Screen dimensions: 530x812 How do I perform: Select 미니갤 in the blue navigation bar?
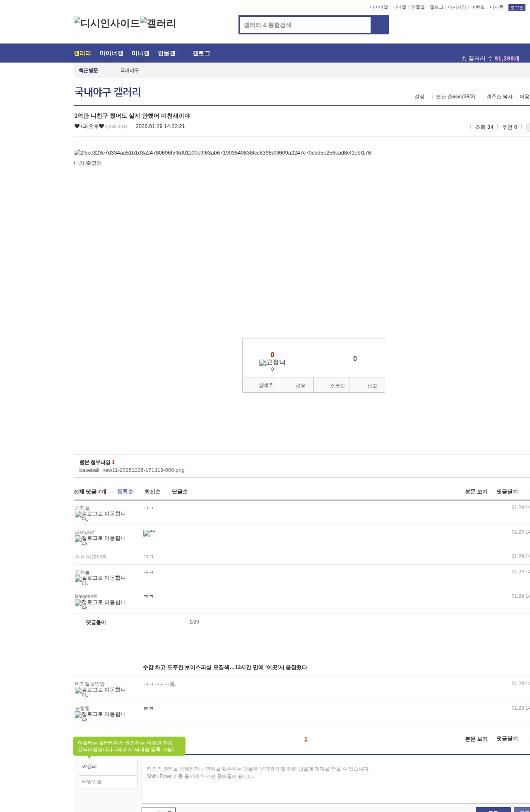pyautogui.click(x=140, y=53)
